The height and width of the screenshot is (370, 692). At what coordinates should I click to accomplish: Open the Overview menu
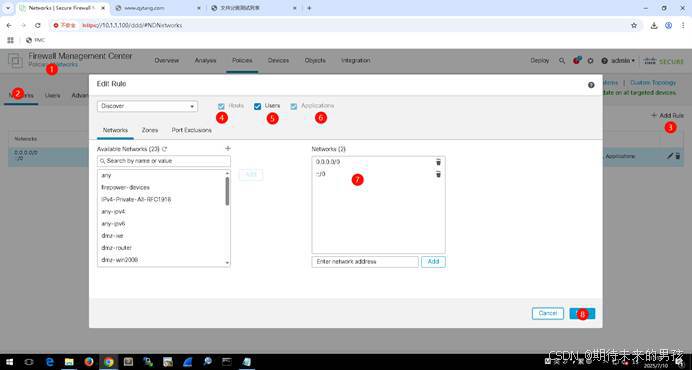(167, 60)
